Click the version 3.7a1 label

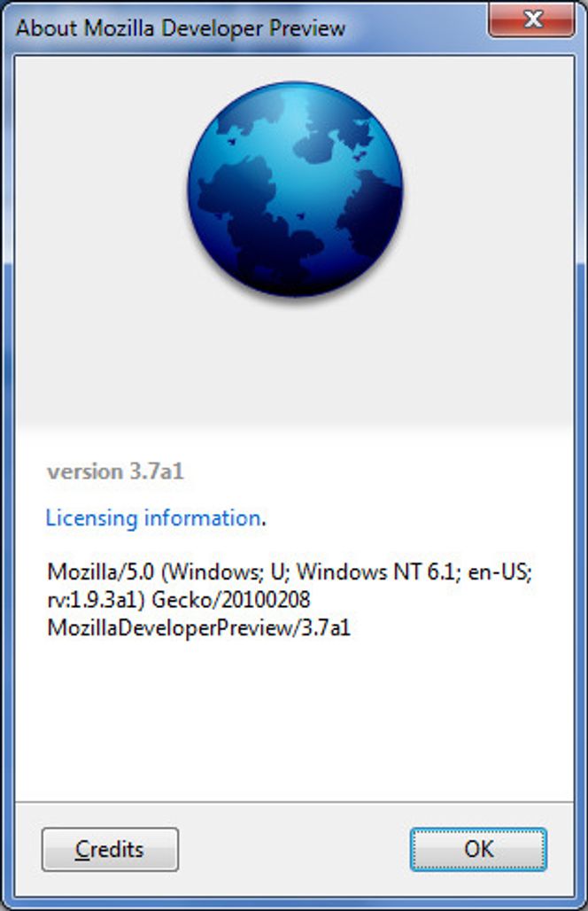(115, 471)
